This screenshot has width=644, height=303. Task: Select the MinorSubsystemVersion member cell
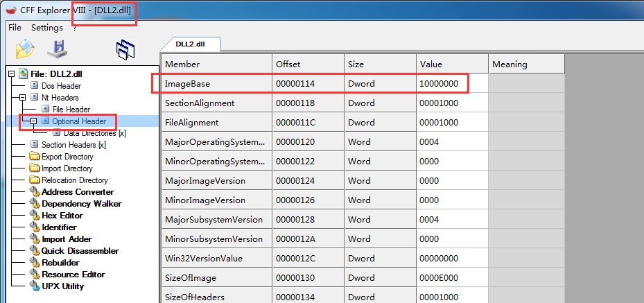(x=216, y=239)
